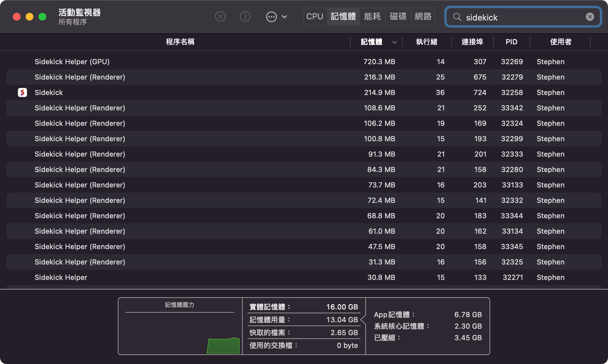Image resolution: width=608 pixels, height=364 pixels.
Task: Select the Renderer row using 216.3 MB
Action: coord(304,77)
